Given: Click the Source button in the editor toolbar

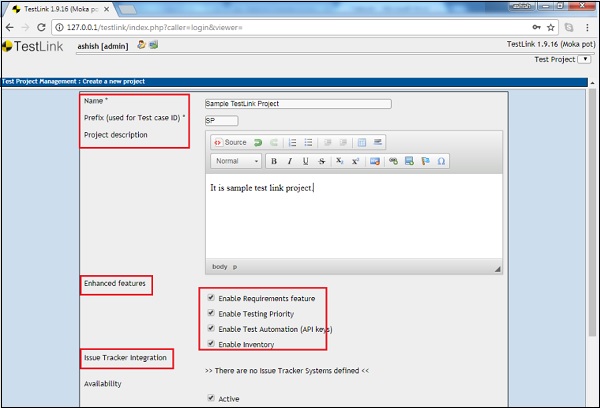Looking at the screenshot, I should coord(230,142).
